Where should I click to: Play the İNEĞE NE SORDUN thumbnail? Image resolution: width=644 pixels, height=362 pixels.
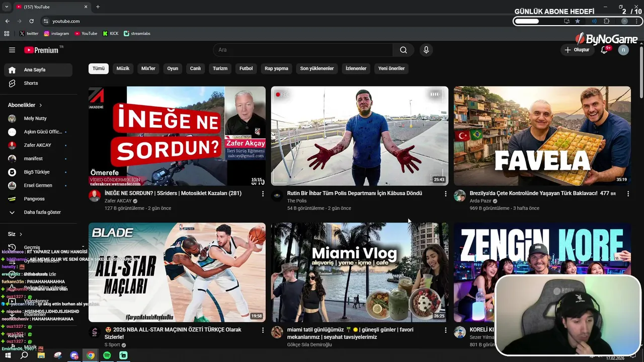click(x=177, y=136)
